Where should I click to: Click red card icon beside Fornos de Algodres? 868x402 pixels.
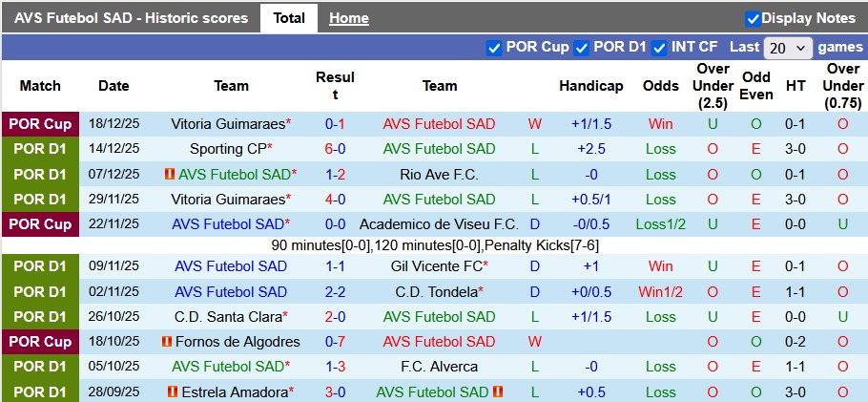coord(167,342)
